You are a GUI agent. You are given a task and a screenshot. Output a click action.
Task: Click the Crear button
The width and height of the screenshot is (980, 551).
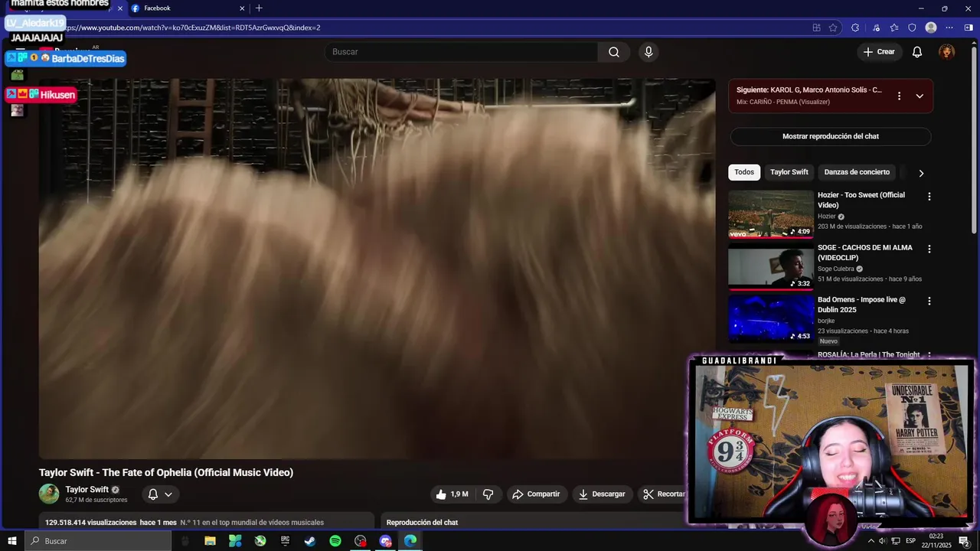(x=878, y=52)
